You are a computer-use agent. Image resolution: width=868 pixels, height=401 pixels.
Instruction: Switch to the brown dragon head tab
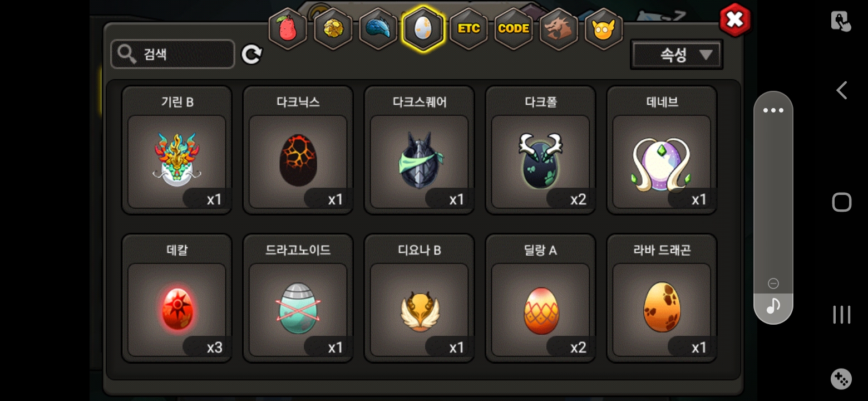tap(559, 29)
